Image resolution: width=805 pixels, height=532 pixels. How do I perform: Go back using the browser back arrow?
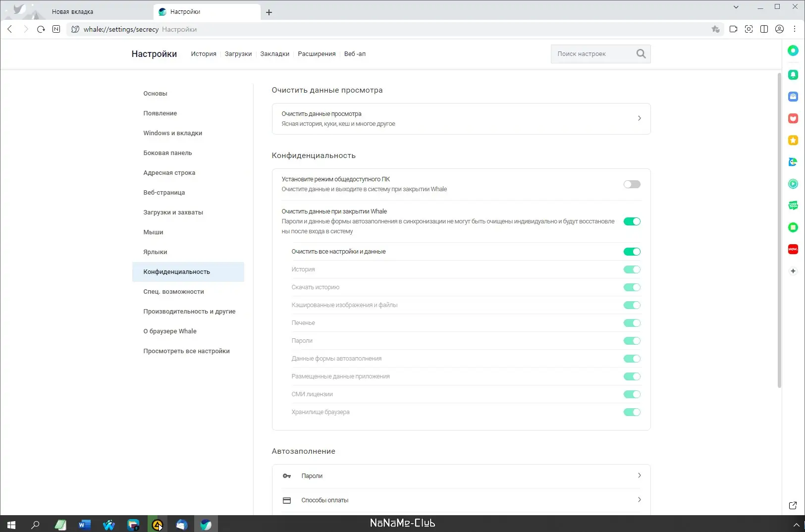point(10,29)
